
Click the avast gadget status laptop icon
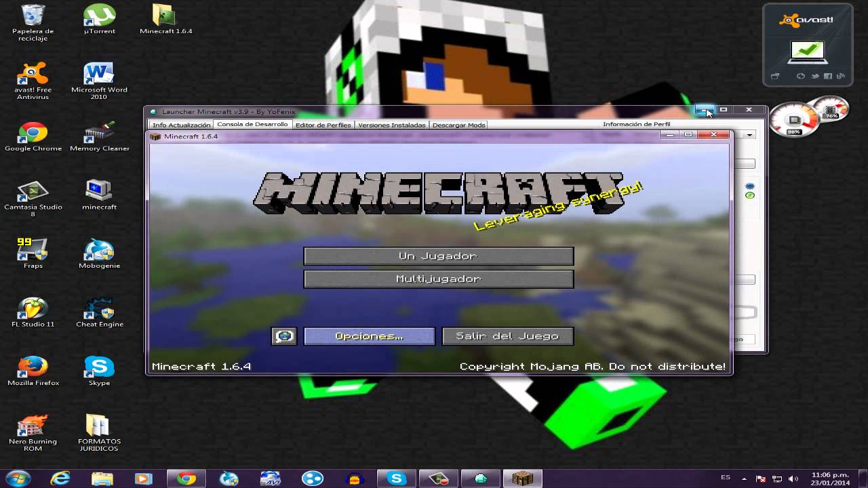[x=806, y=52]
